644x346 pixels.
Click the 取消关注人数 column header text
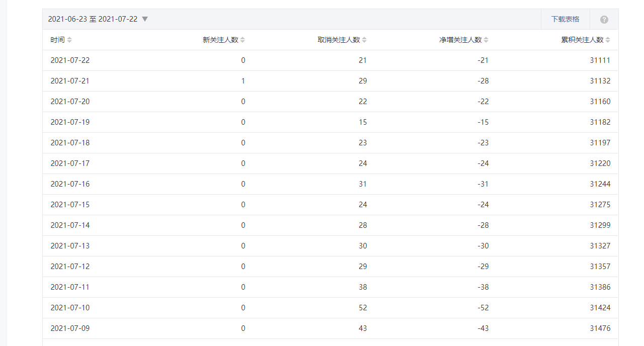(x=339, y=40)
